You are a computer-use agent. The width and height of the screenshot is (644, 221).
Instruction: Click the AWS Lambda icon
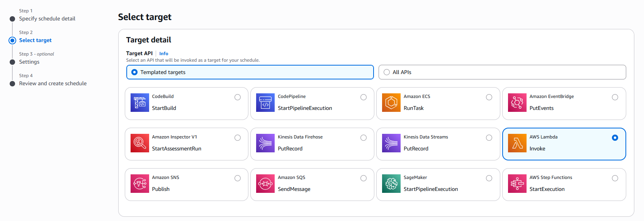tap(517, 143)
